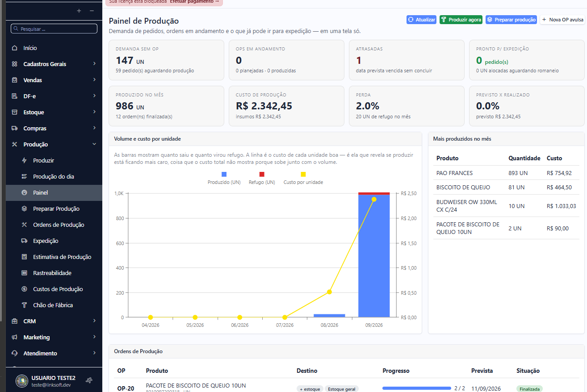Expand the Vendas menu chevron
Image resolution: width=587 pixels, height=392 pixels.
(94, 80)
